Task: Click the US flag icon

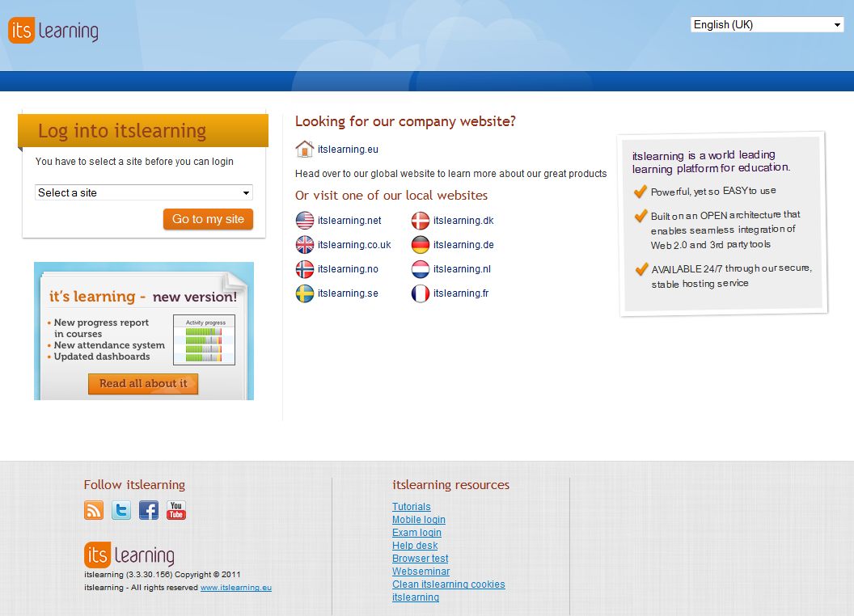Action: [305, 221]
